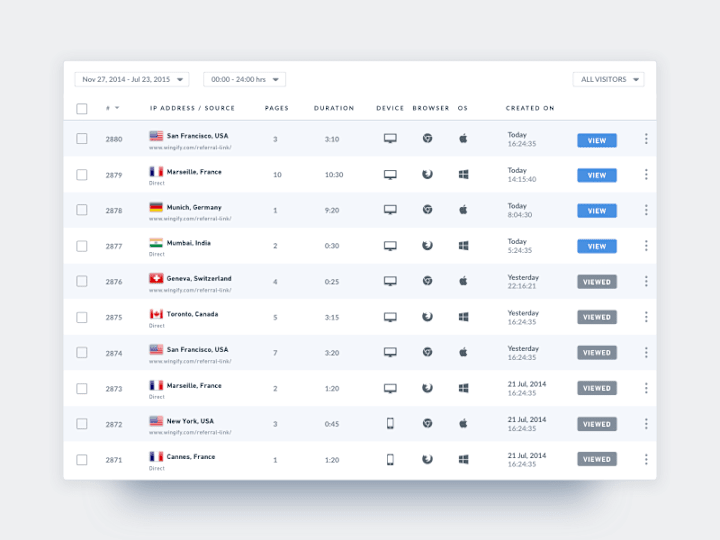Click VIEW button for Marseille 2879

point(597,175)
